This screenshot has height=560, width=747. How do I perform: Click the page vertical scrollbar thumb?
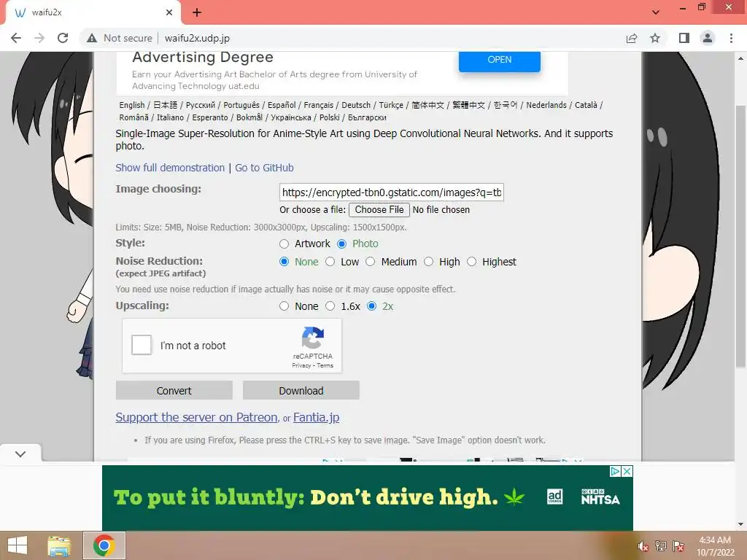tap(740, 236)
